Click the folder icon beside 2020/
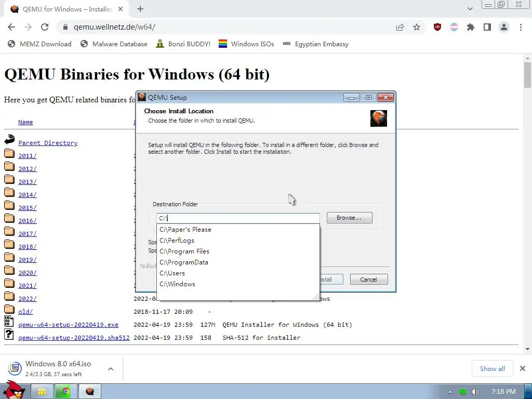 (9, 270)
